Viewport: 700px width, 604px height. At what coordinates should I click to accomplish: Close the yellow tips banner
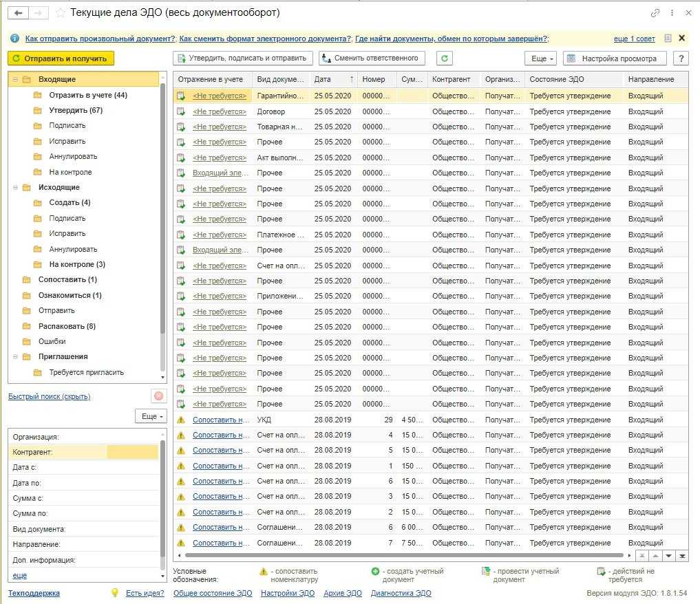pos(681,39)
